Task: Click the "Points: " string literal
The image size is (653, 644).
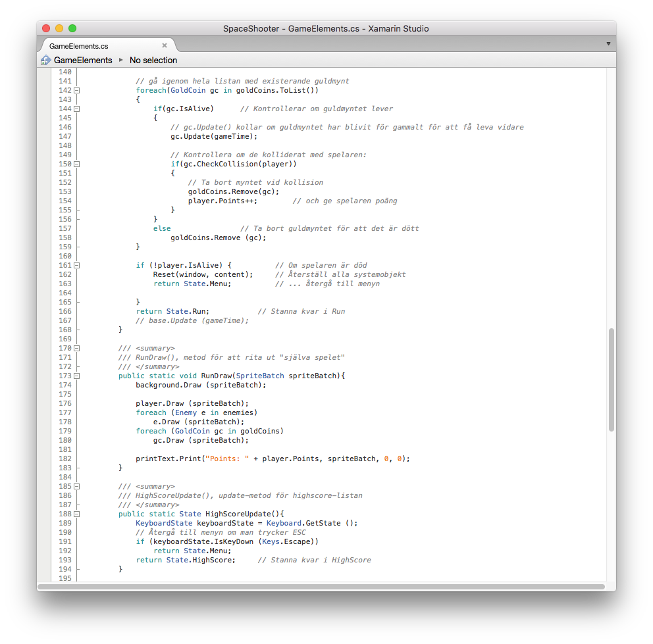Action: (x=227, y=458)
